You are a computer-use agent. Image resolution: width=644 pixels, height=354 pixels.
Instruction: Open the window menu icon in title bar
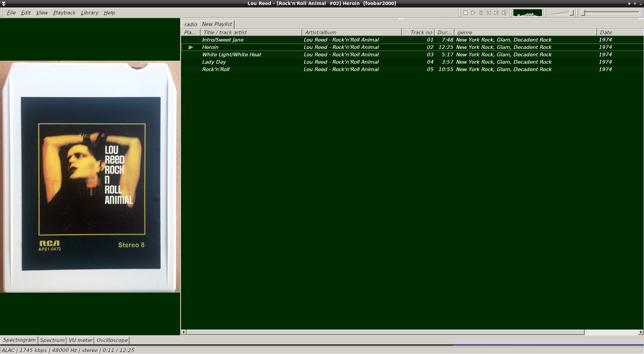[x=4, y=3]
